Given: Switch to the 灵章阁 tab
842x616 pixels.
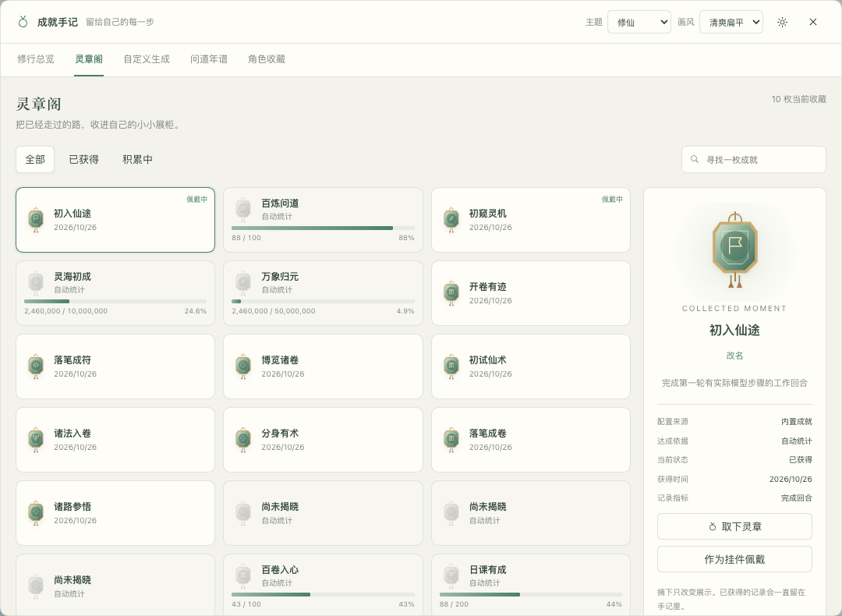Looking at the screenshot, I should (x=89, y=59).
